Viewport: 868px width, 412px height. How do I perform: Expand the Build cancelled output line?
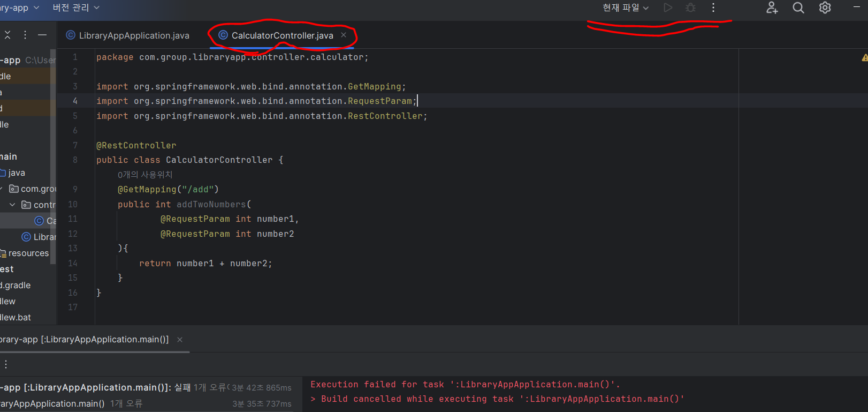pyautogui.click(x=314, y=399)
